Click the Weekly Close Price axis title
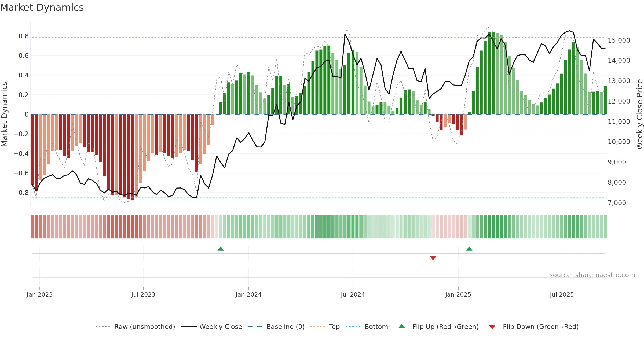The image size is (644, 362). click(640, 114)
